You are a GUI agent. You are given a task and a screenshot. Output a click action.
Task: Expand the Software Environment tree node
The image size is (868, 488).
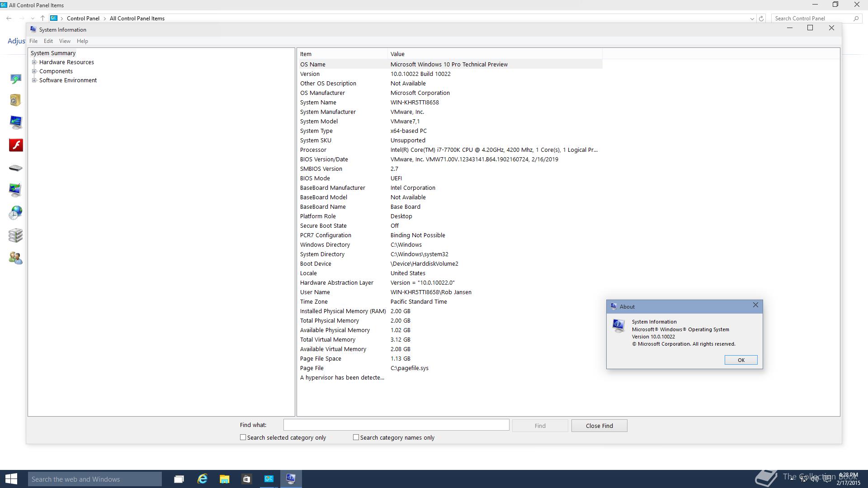coord(34,80)
